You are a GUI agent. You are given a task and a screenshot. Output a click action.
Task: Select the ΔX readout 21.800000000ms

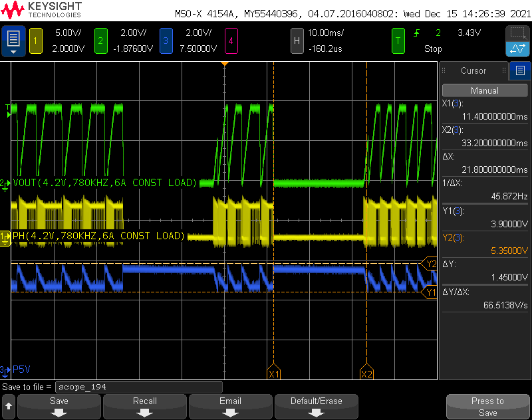pyautogui.click(x=495, y=169)
